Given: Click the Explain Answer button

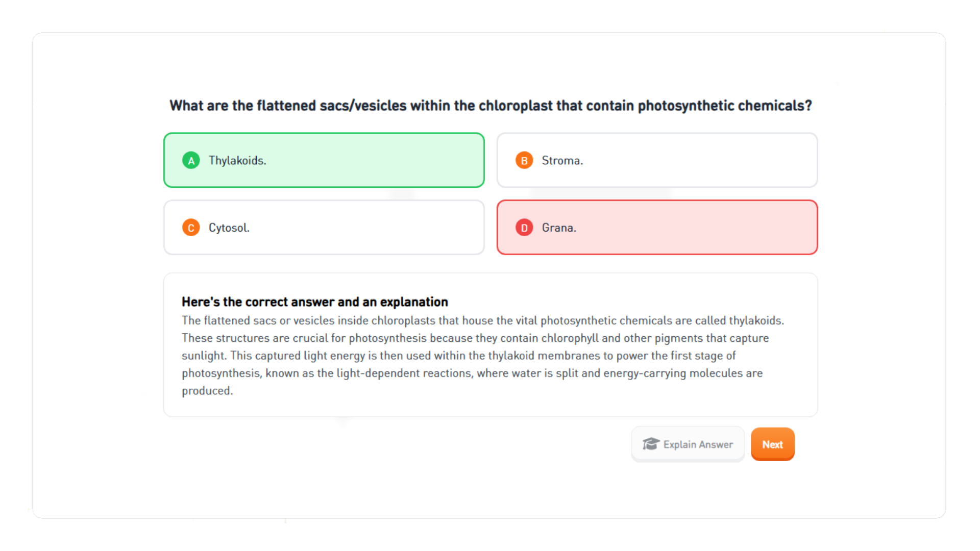Looking at the screenshot, I should [x=688, y=444].
